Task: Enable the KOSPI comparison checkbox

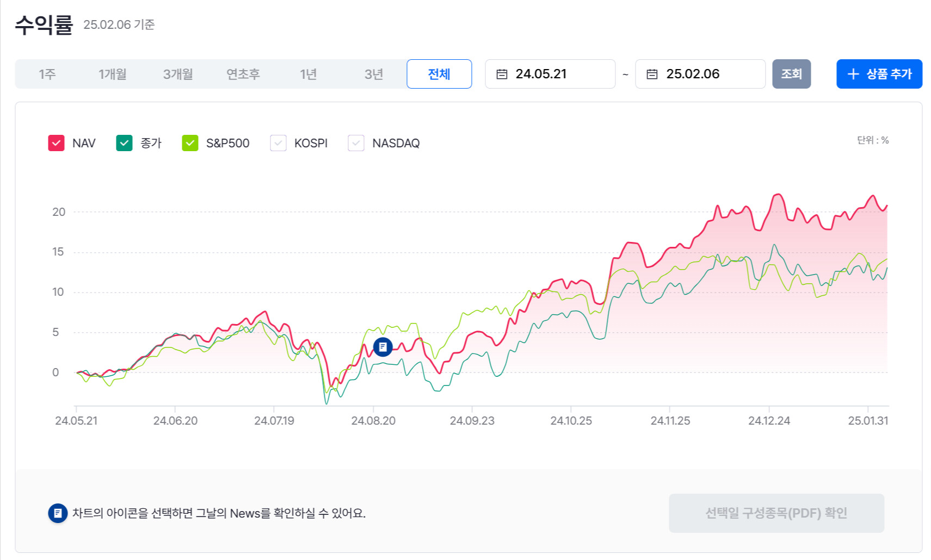Action: click(x=278, y=143)
